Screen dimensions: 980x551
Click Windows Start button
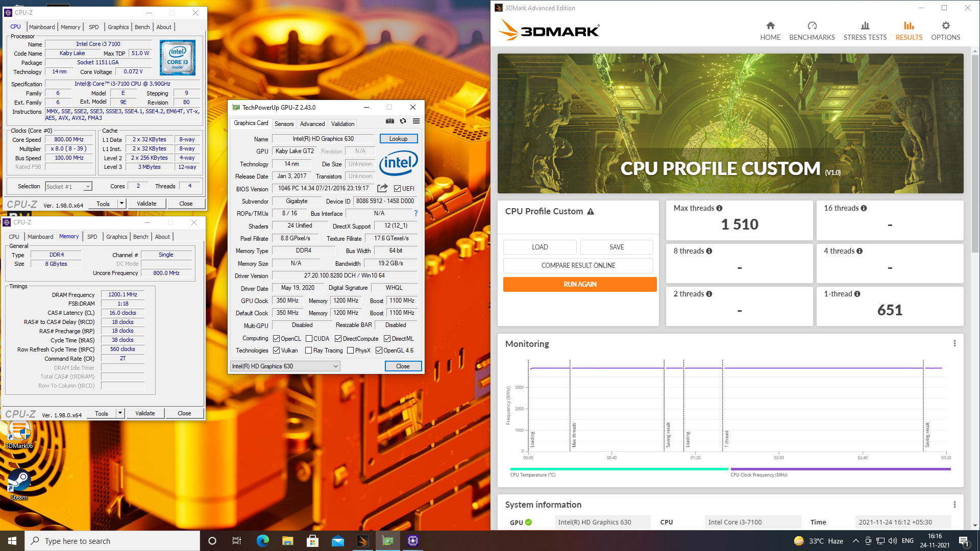[12, 541]
